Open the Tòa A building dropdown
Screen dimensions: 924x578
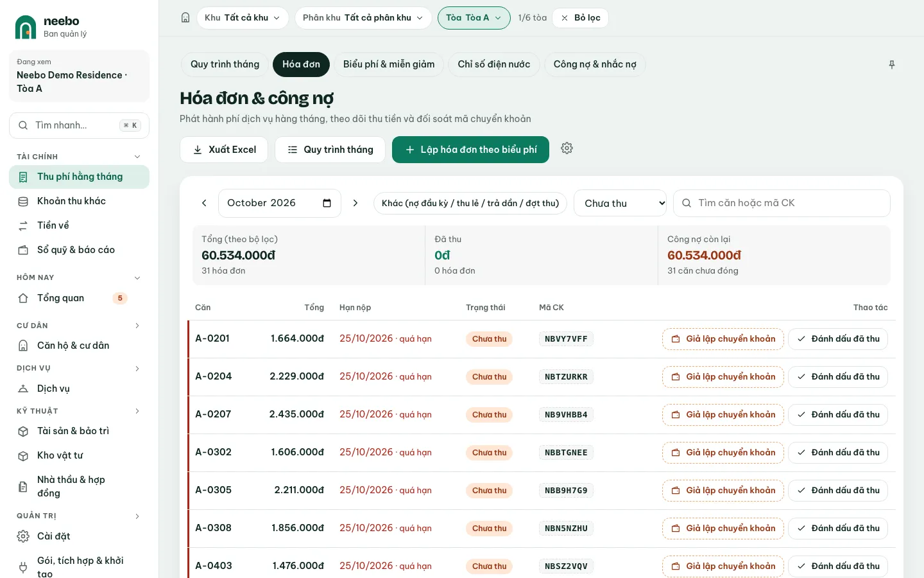click(x=474, y=18)
